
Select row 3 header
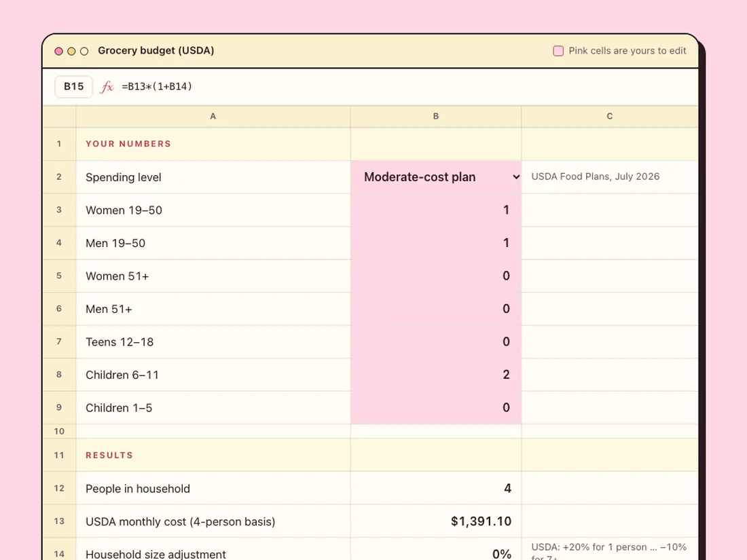point(59,210)
